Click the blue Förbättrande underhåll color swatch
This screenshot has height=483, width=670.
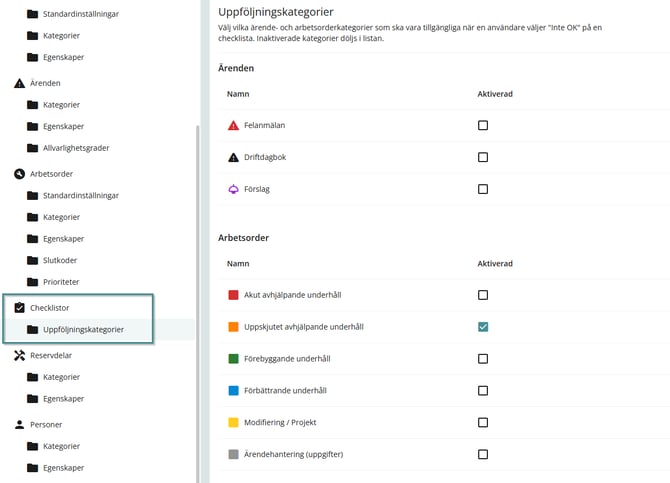coord(233,391)
